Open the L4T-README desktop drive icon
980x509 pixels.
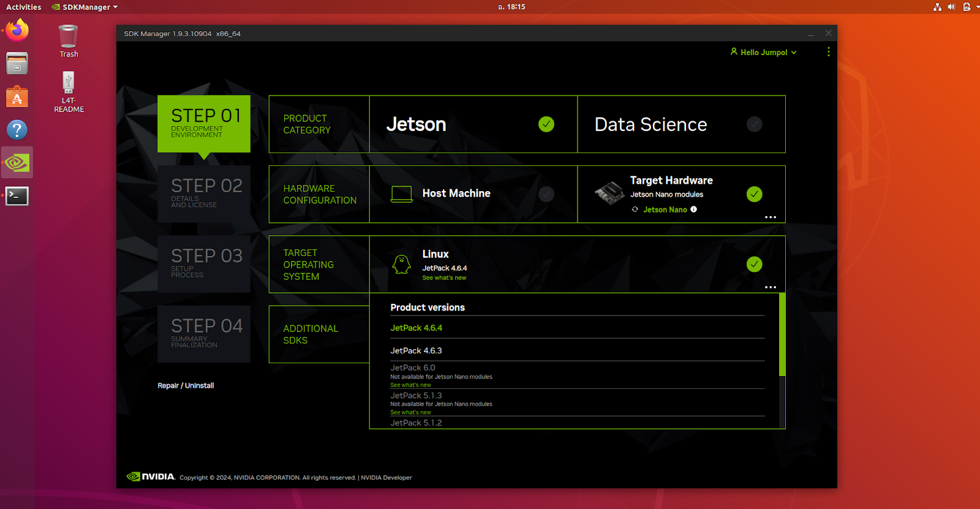click(69, 92)
